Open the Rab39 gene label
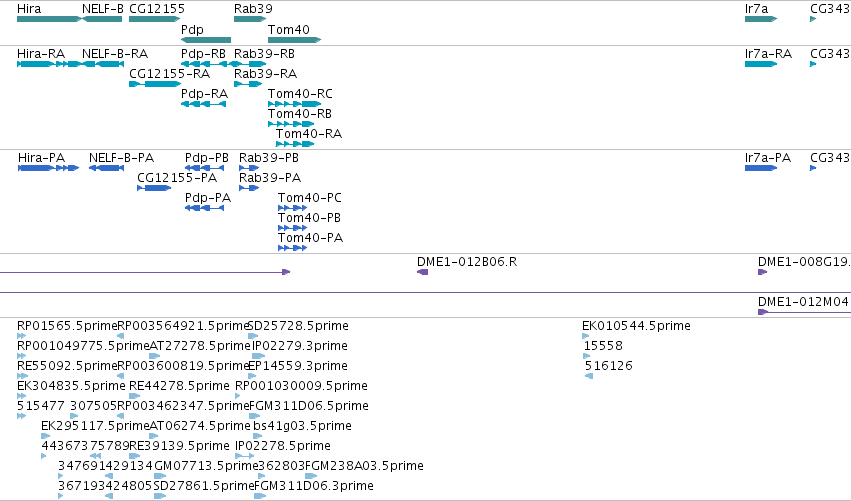851x501 pixels. 253,9
